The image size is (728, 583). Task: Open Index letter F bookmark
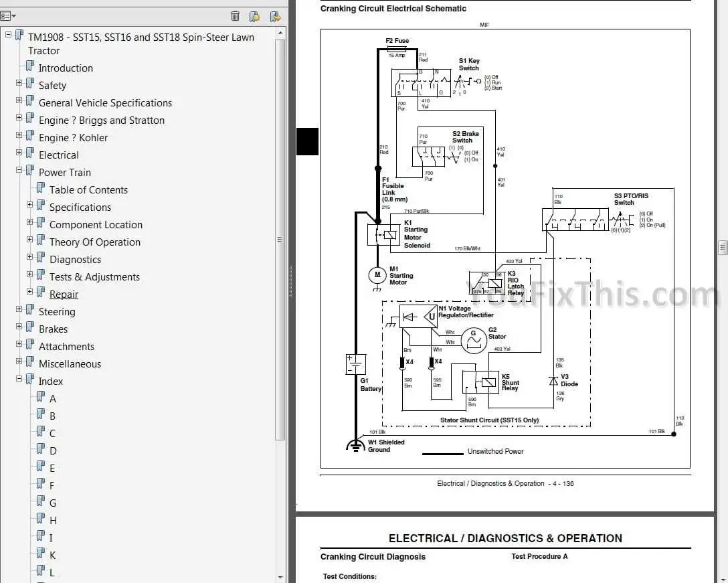52,485
